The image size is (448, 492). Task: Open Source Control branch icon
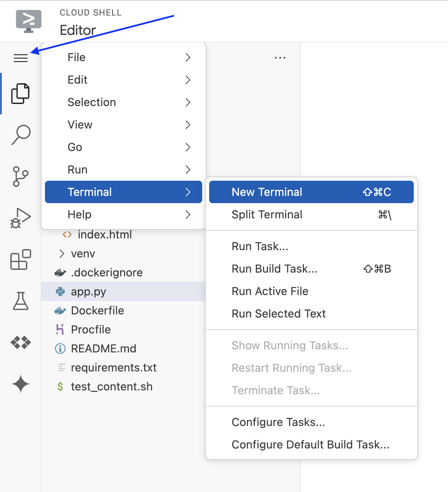point(20,177)
